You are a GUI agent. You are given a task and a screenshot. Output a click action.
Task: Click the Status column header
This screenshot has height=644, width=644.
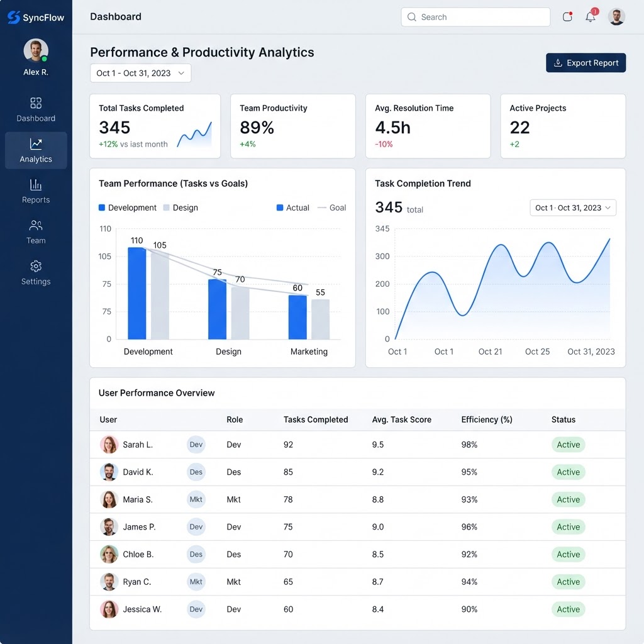click(x=563, y=419)
